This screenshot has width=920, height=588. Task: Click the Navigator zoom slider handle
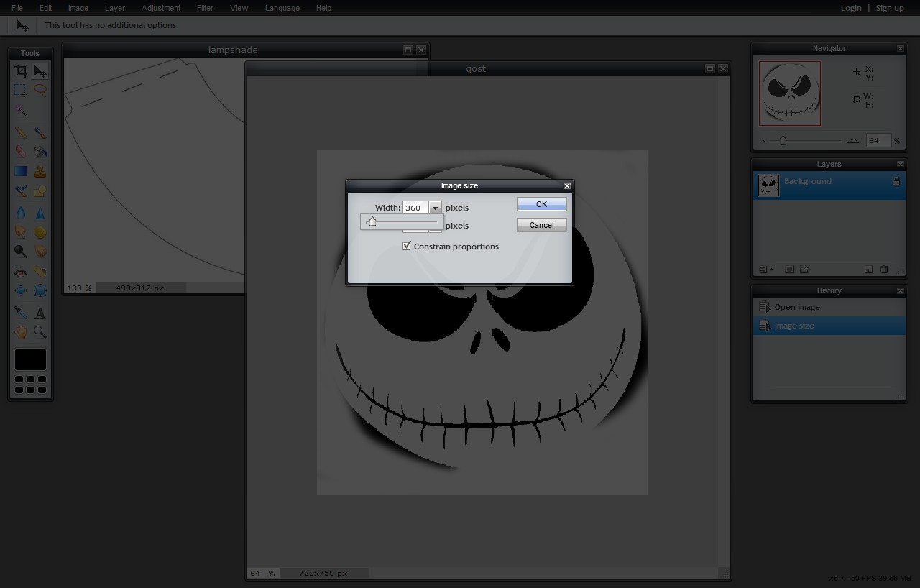pos(783,141)
